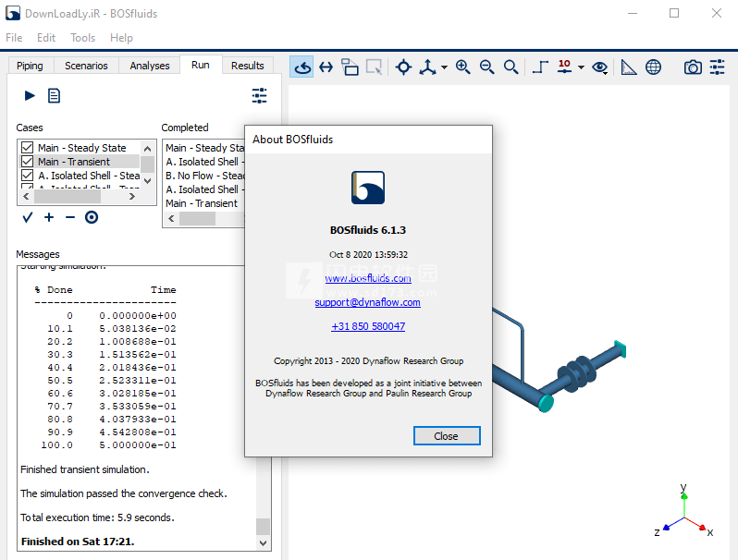
Task: Click the Completed list horizontal scrollbar thumb
Action: [x=197, y=219]
